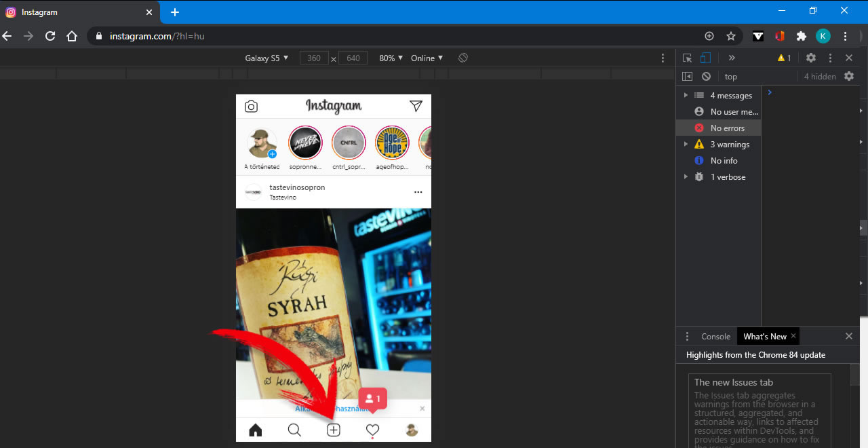Open the activity heart icon
Screen dimensions: 868x448
pos(372,430)
